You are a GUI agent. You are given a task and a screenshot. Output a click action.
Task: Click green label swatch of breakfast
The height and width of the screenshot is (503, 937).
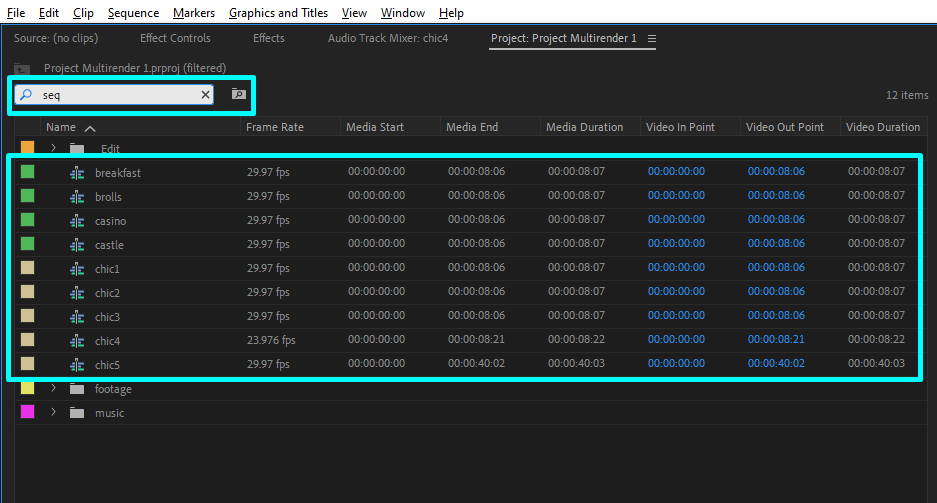[27, 172]
